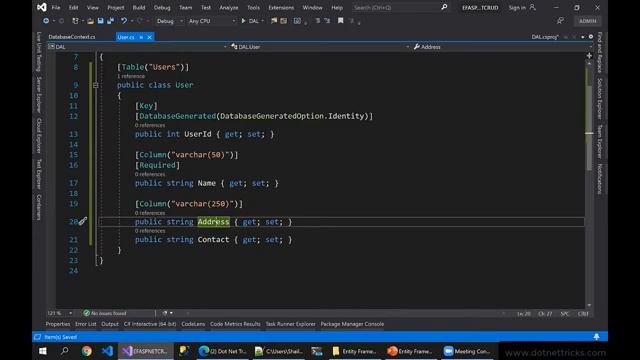
Task: Click the toolbar icon right after the DAL start button
Action: [x=274, y=21]
